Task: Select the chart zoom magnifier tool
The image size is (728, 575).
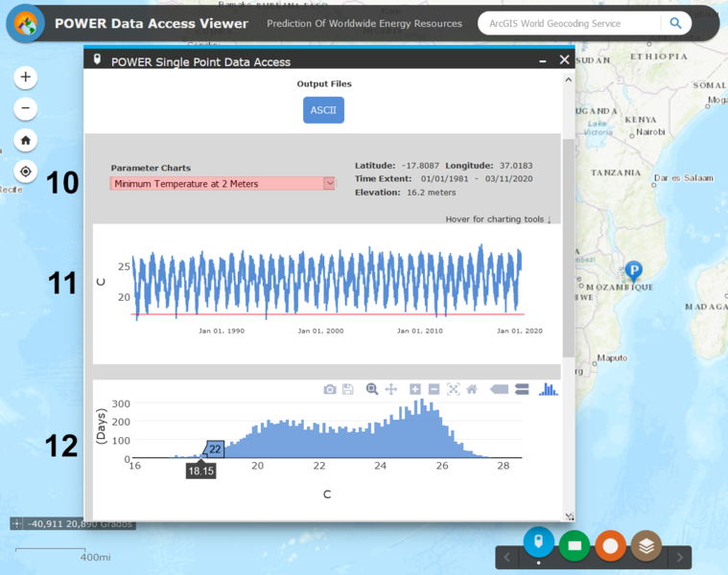Action: [372, 389]
